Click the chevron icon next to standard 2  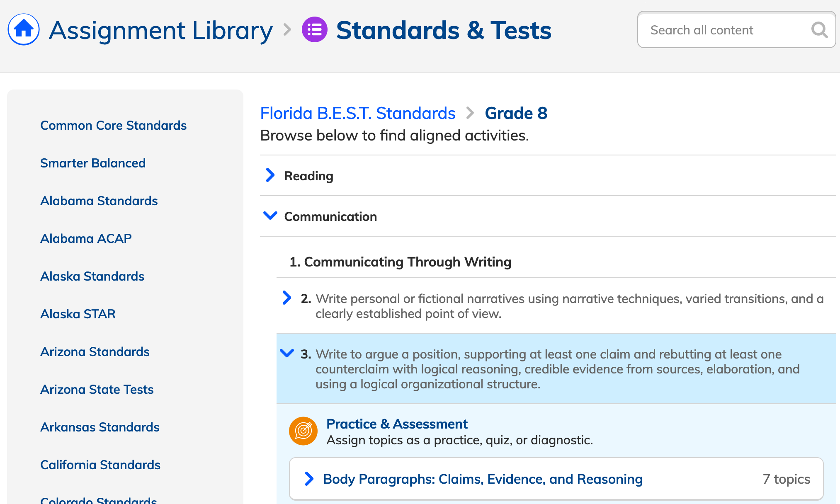[x=287, y=298]
